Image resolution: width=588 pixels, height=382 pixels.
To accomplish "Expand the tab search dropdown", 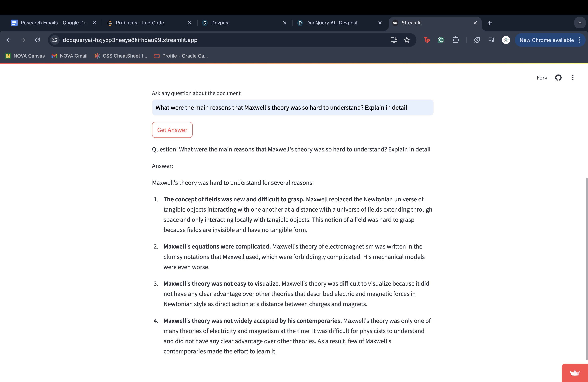I will coord(580,23).
